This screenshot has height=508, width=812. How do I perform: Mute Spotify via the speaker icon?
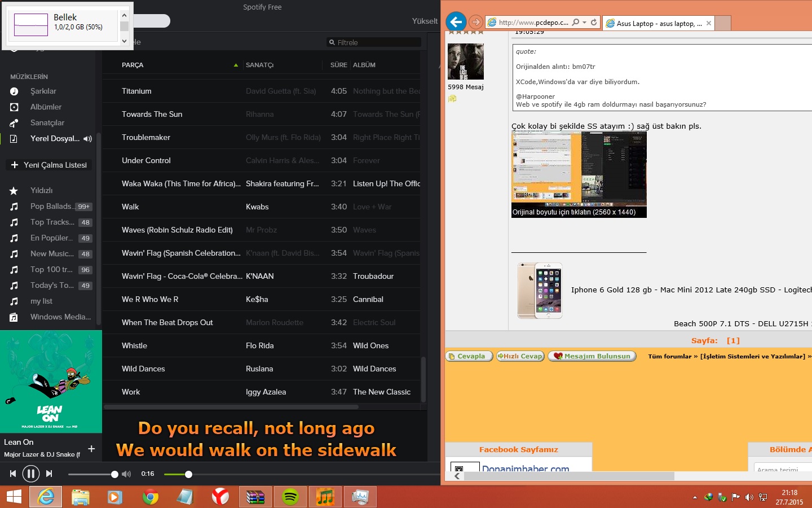pos(126,474)
